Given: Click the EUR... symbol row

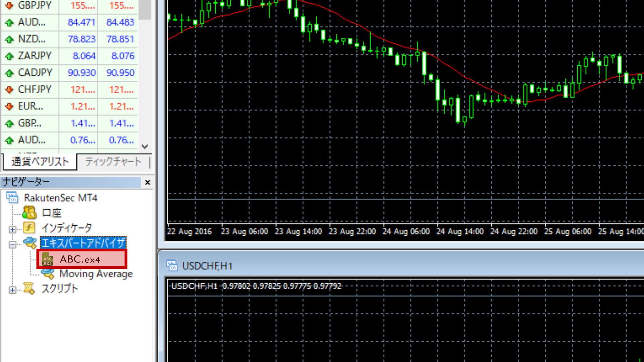Looking at the screenshot, I should (x=69, y=106).
